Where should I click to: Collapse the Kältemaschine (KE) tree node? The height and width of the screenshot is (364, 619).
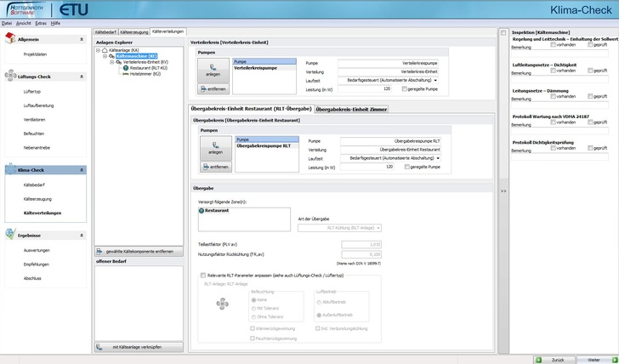tap(105, 56)
